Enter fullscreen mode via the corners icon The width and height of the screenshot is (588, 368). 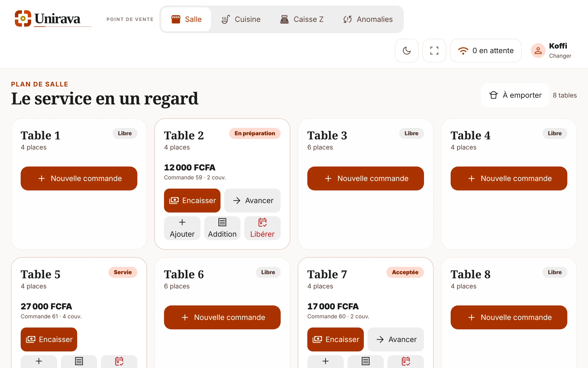click(x=434, y=51)
